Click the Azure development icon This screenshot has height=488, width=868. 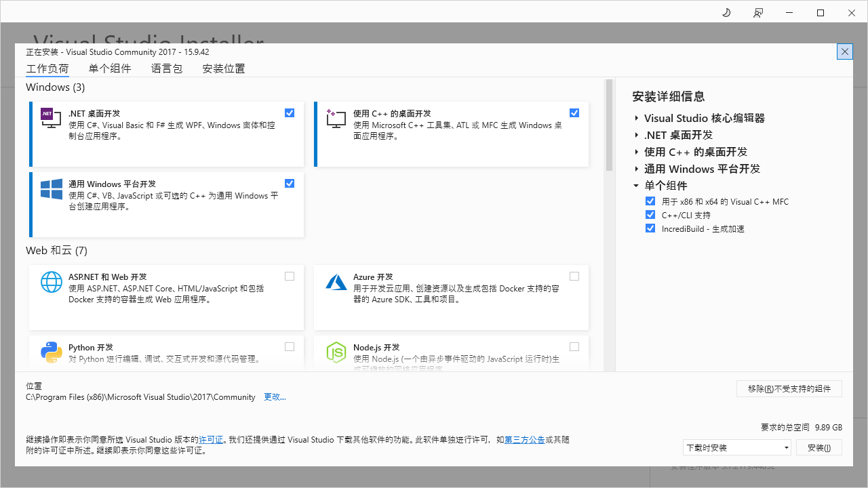pyautogui.click(x=336, y=281)
